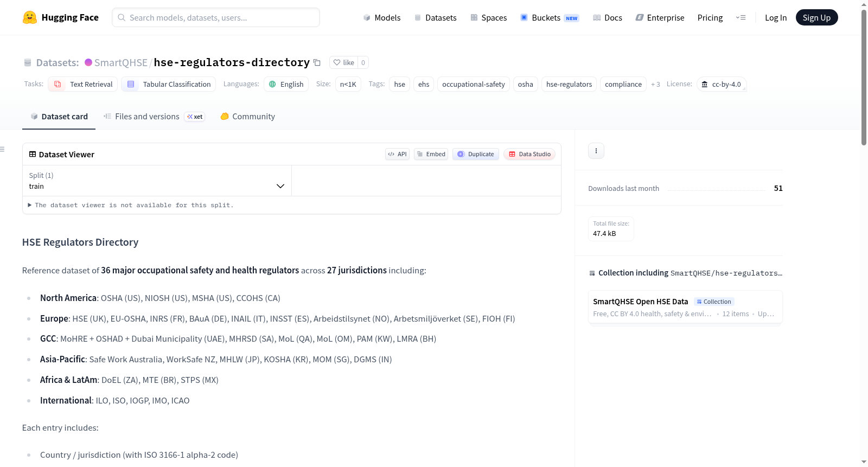
Task: Expand the train split dropdown
Action: coord(157,181)
